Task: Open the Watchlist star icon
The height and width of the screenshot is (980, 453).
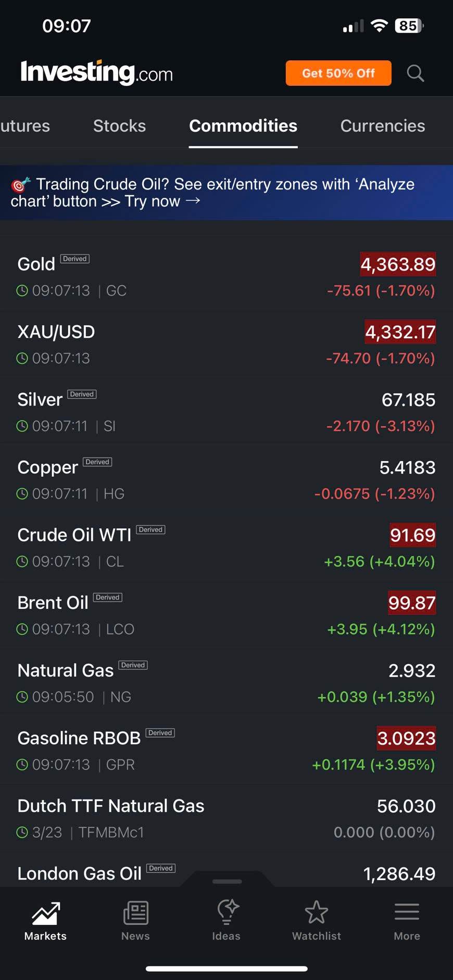Action: click(316, 912)
